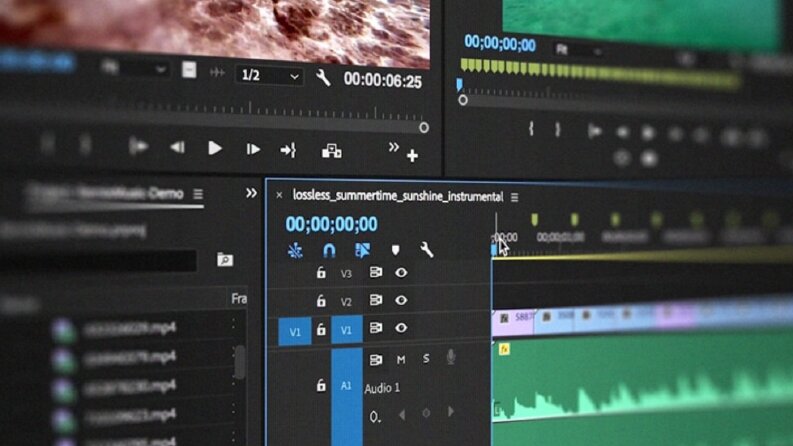
Task: Click first green marker on timeline ruler
Action: coord(534,220)
